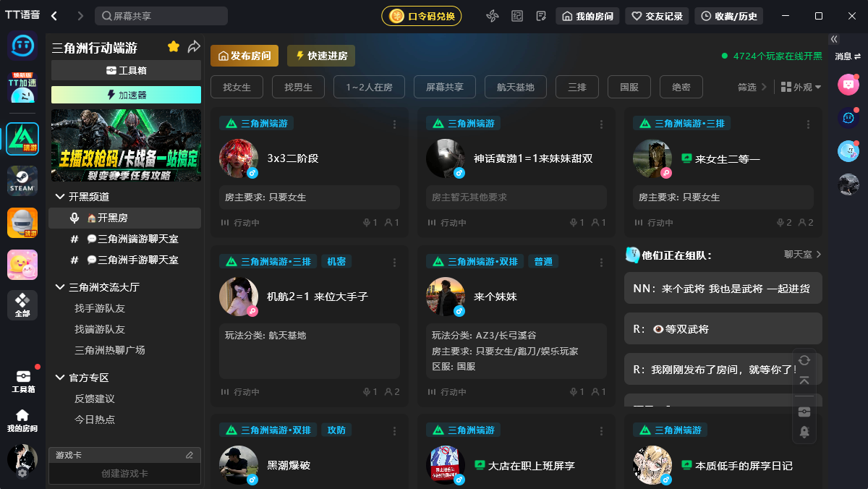The height and width of the screenshot is (489, 868).
Task: Toggle the 绝密 filter chip
Action: pyautogui.click(x=681, y=87)
